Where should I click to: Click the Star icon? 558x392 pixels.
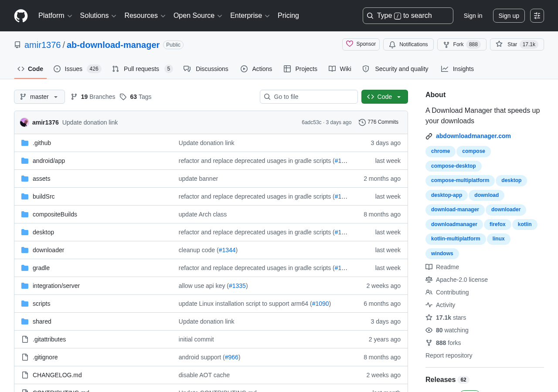(499, 44)
